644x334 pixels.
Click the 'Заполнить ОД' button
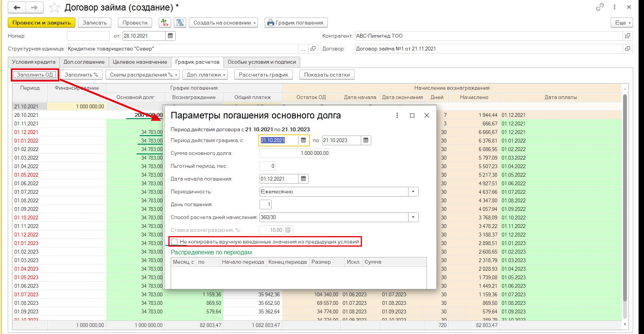(x=35, y=75)
